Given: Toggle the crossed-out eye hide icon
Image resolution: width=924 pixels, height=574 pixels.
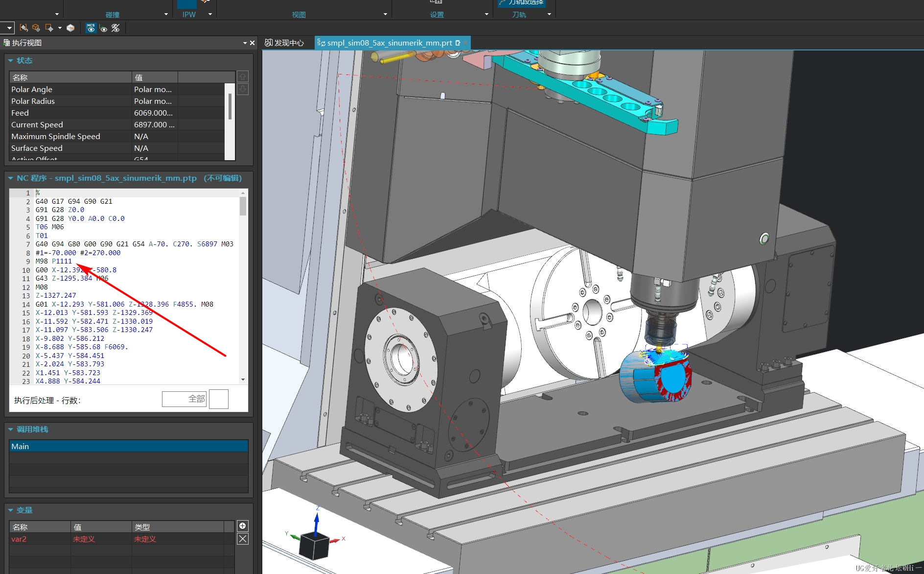Looking at the screenshot, I should coord(115,28).
